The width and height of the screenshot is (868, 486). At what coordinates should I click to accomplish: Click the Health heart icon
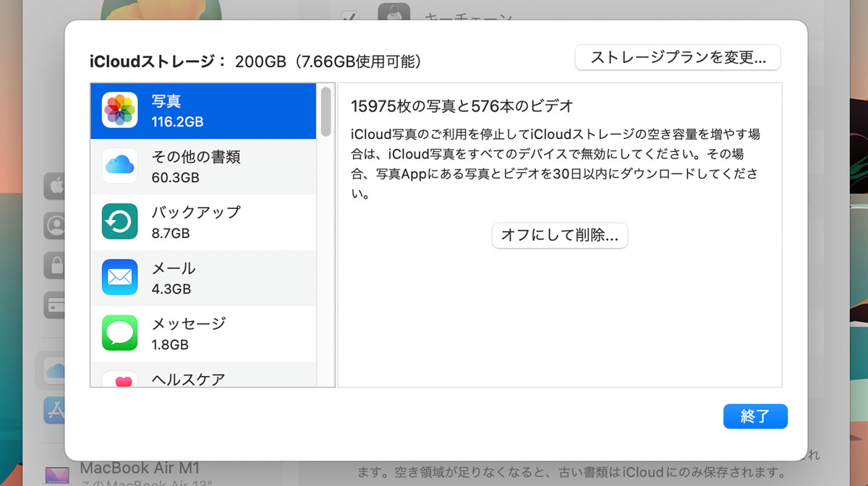120,379
